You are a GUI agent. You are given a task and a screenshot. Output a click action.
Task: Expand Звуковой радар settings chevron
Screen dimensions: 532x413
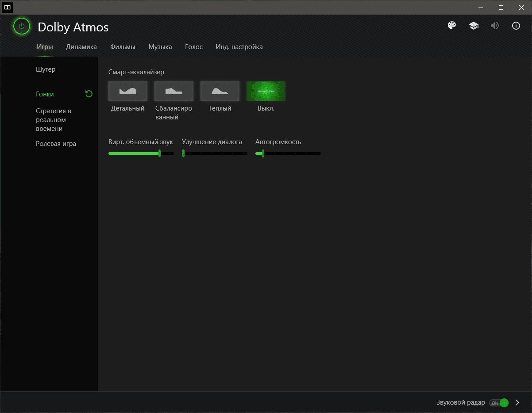517,403
